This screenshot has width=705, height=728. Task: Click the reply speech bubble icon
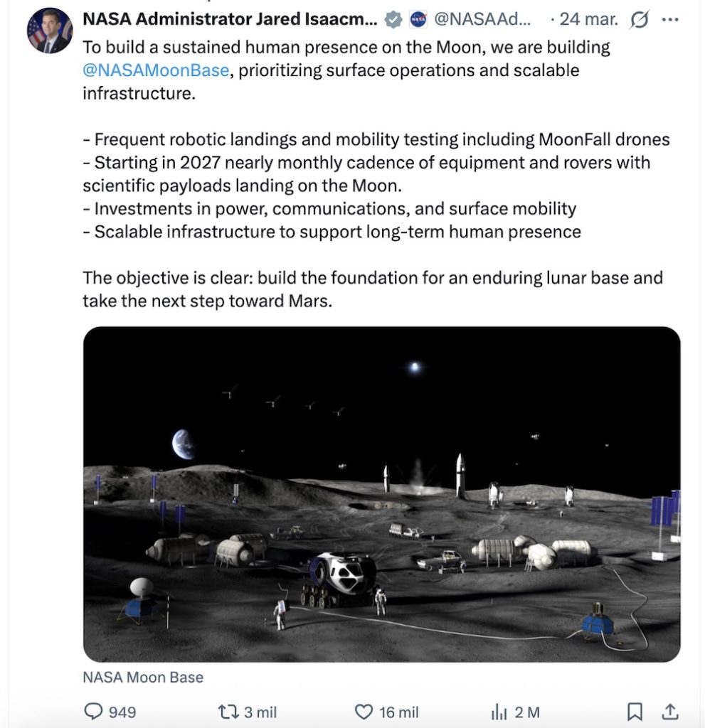click(x=95, y=711)
